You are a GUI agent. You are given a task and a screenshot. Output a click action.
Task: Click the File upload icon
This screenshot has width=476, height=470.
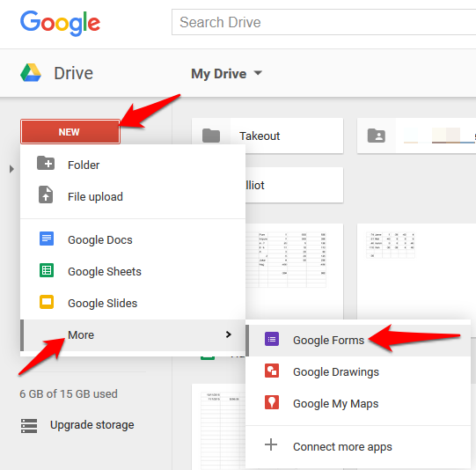(46, 195)
